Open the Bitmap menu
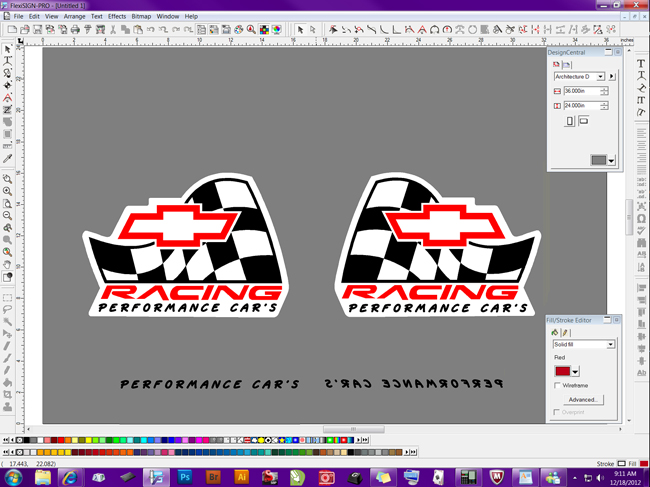This screenshot has width=650, height=487. point(141,16)
